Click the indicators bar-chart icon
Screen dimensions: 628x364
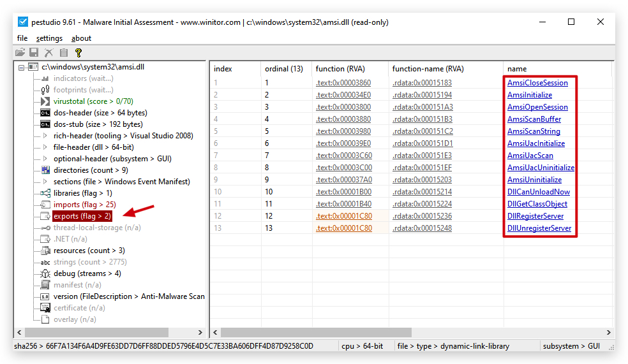coord(45,78)
